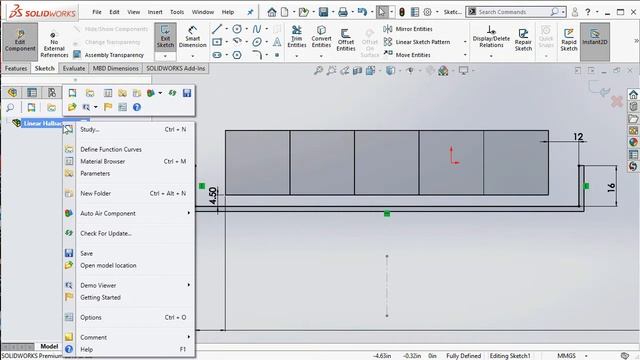Click Linear Sketch Pattern button
Viewport: 640px width, 360px height.
click(417, 42)
